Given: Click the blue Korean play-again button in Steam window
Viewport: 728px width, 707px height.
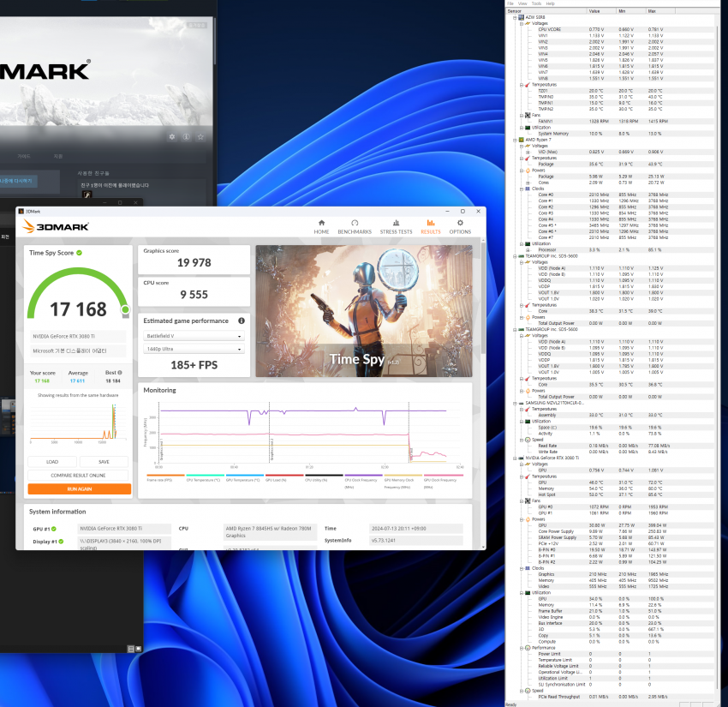Looking at the screenshot, I should (x=18, y=181).
